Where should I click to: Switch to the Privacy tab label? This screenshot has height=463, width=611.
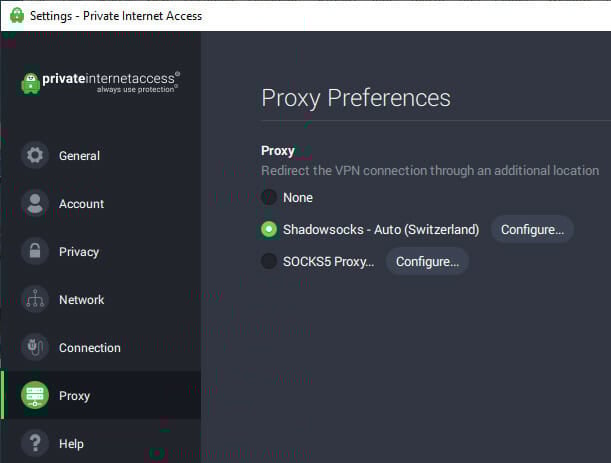pos(79,252)
